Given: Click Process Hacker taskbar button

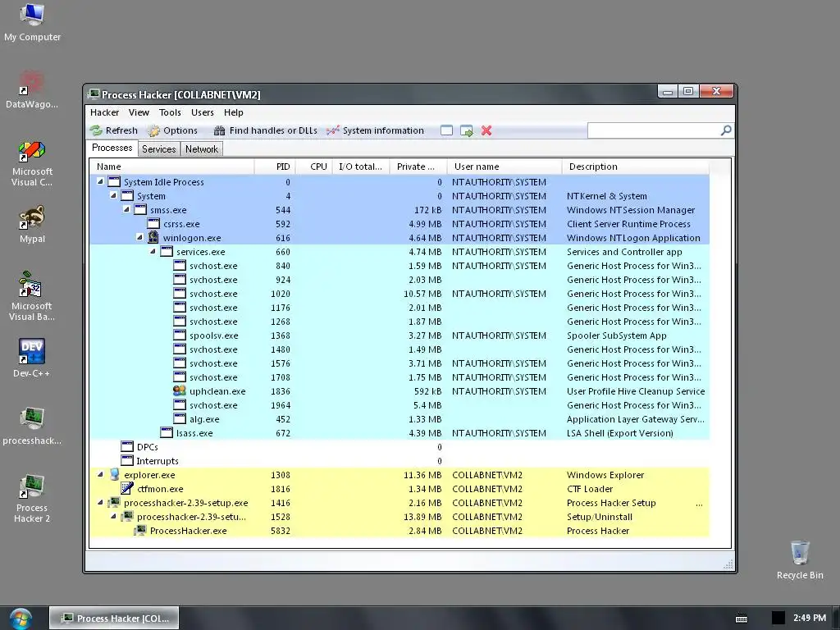Looking at the screenshot, I should point(114,619).
